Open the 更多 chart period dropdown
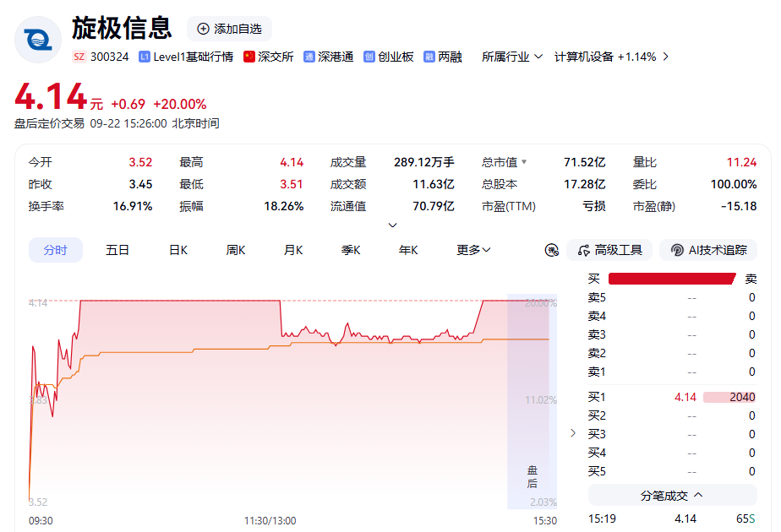Screen dimensions: 781x532 [473, 250]
